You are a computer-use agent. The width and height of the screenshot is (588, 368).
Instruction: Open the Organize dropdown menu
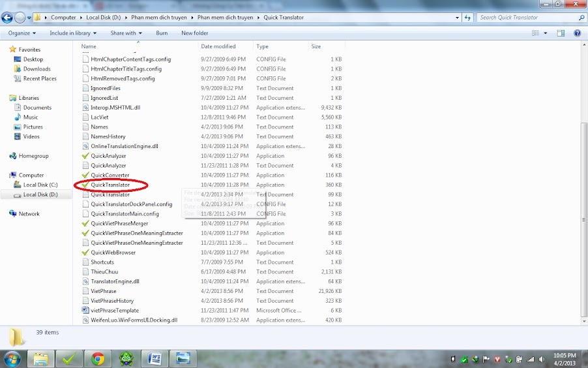[22, 33]
